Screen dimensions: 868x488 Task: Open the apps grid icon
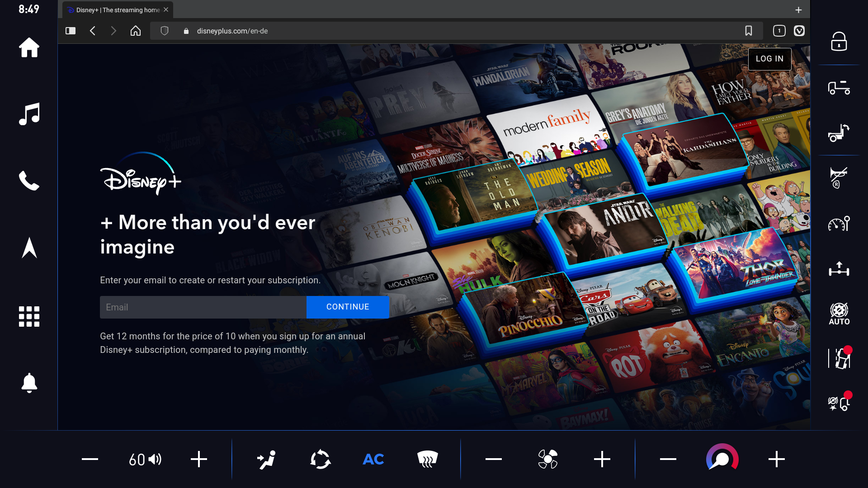[29, 316]
